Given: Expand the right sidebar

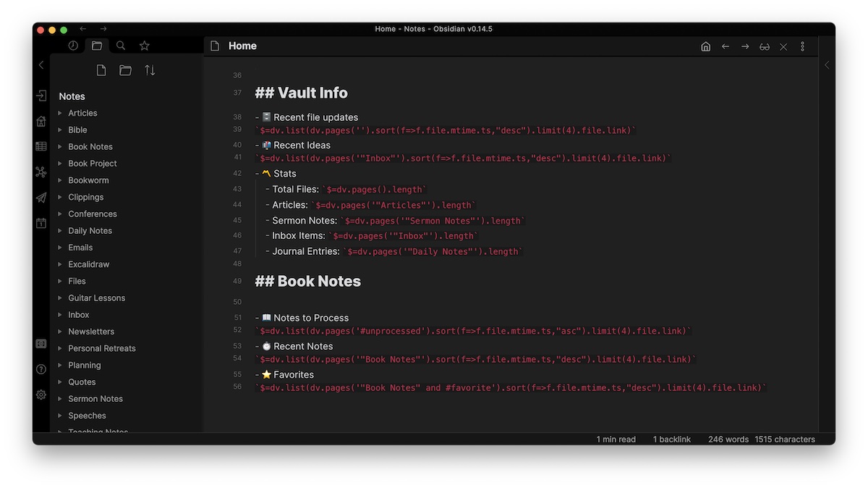Looking at the screenshot, I should (x=827, y=65).
